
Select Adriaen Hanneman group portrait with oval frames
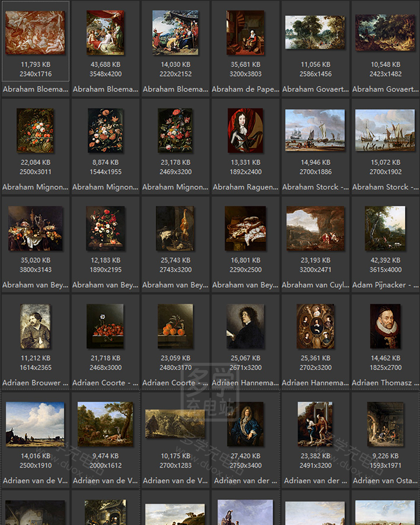tap(315, 326)
